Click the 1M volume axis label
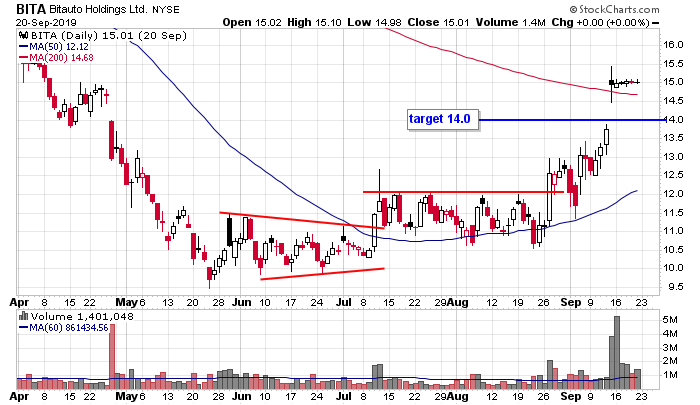 tap(670, 375)
